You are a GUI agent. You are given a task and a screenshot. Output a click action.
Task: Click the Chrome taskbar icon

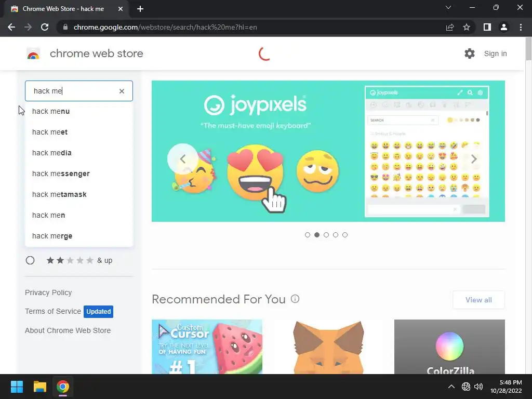[x=63, y=387]
